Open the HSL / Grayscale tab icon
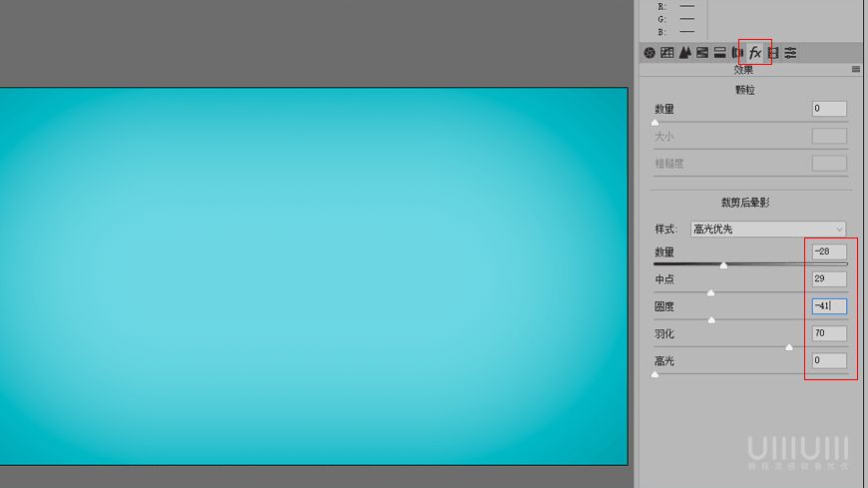The height and width of the screenshot is (488, 868). [702, 53]
